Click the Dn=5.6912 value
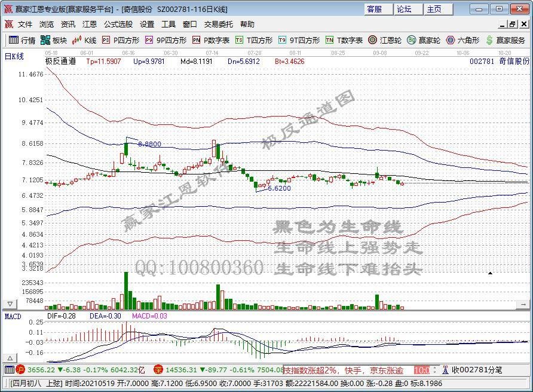Image resolution: width=533 pixels, height=392 pixels. (x=244, y=61)
